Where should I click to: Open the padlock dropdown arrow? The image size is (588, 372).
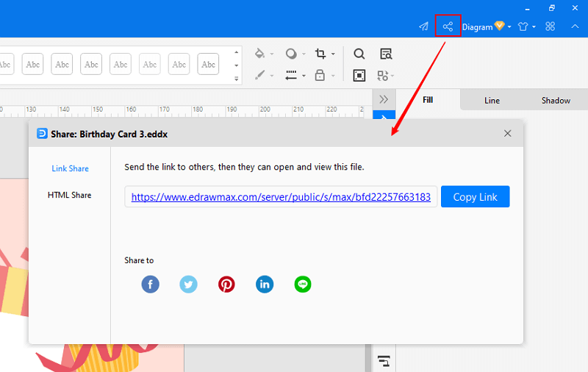point(333,76)
